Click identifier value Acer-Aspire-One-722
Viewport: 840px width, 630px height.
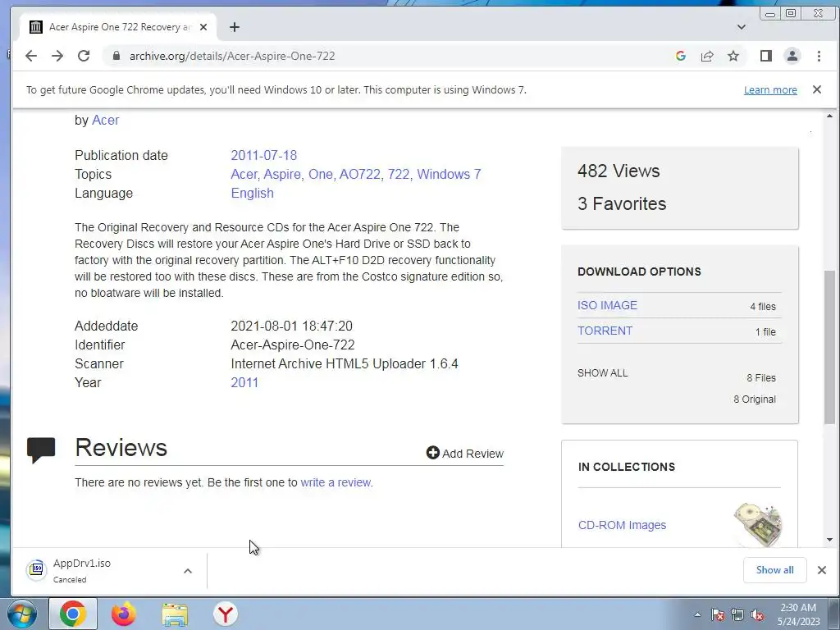coord(293,345)
